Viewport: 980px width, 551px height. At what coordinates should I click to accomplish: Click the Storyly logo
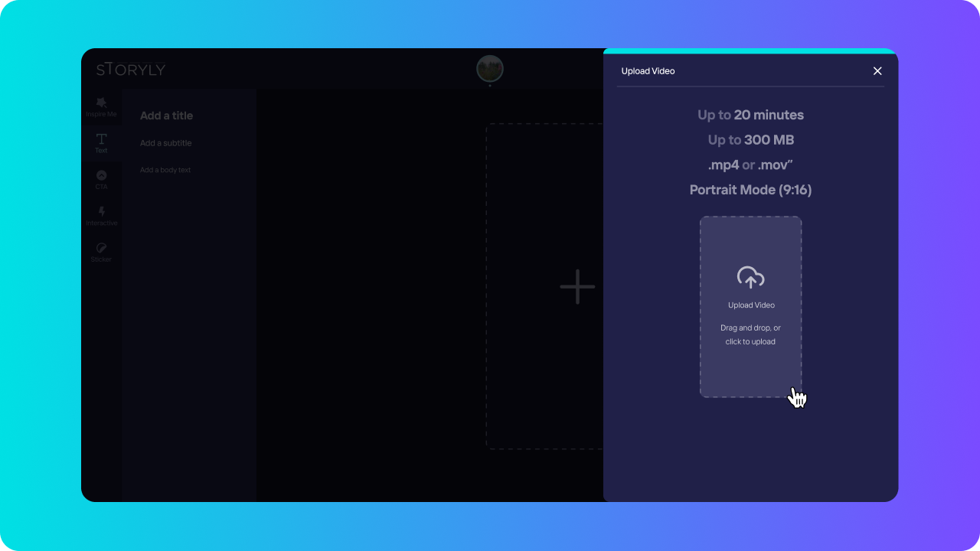pos(131,70)
